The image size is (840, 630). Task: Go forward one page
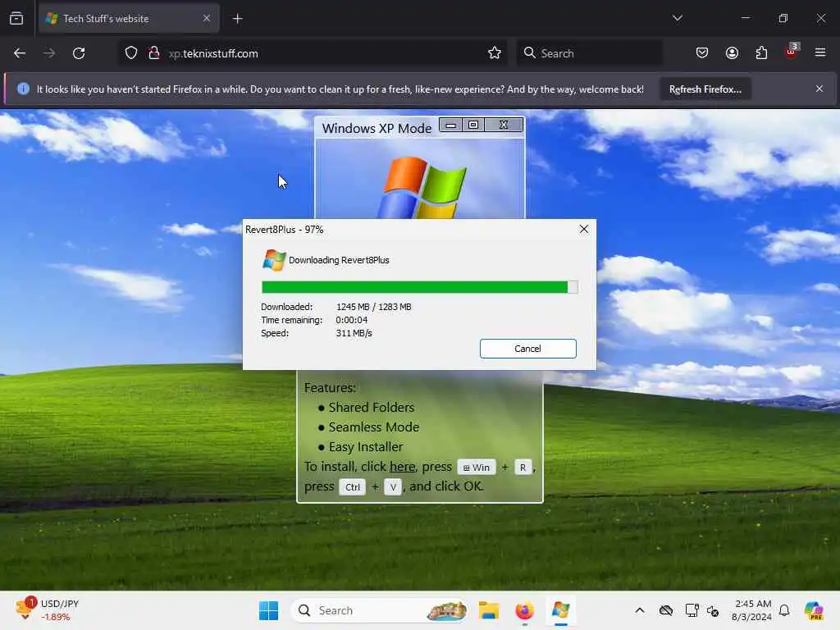point(48,53)
